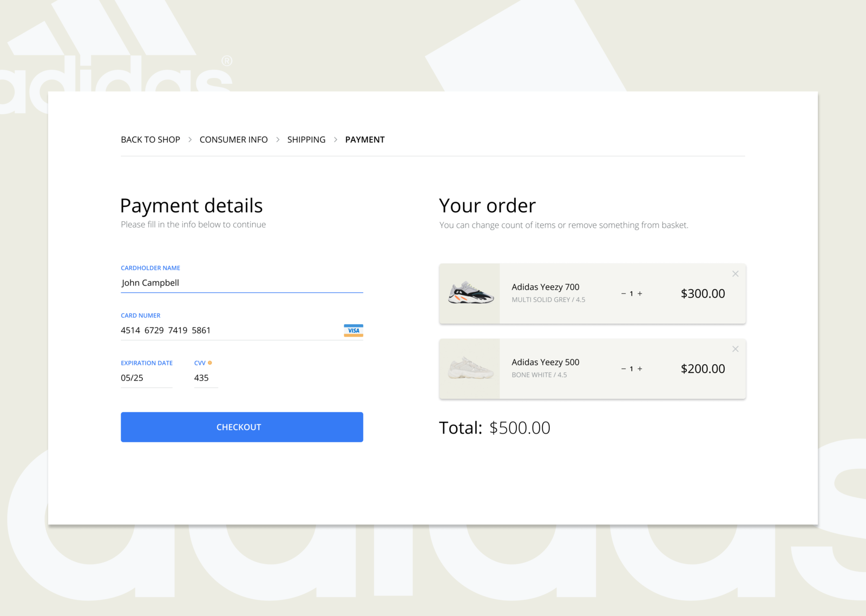Remove Adidas Yeezy 700 from basket
Viewport: 866px width, 616px height.
[735, 274]
